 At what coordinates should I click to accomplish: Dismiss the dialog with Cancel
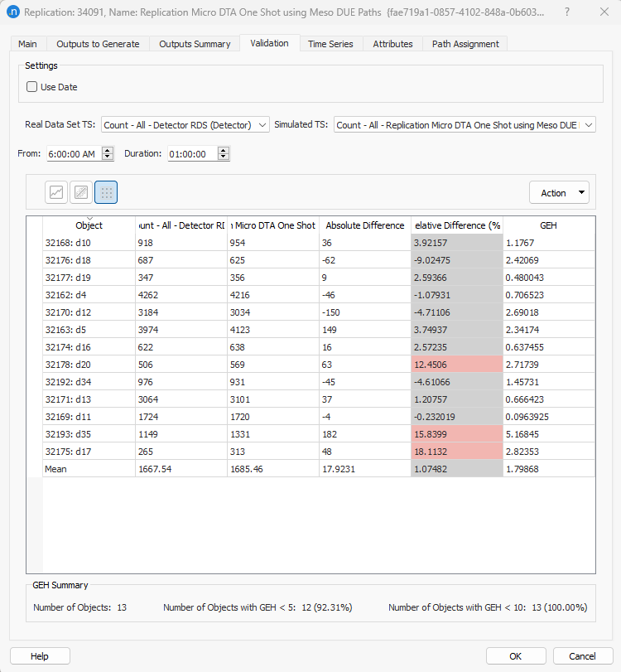580,655
